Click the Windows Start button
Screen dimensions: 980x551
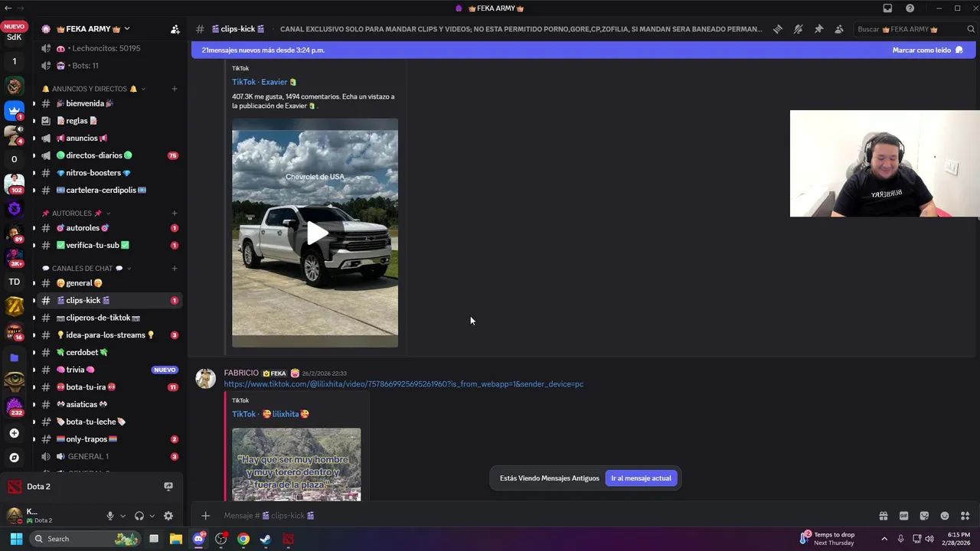click(x=16, y=539)
